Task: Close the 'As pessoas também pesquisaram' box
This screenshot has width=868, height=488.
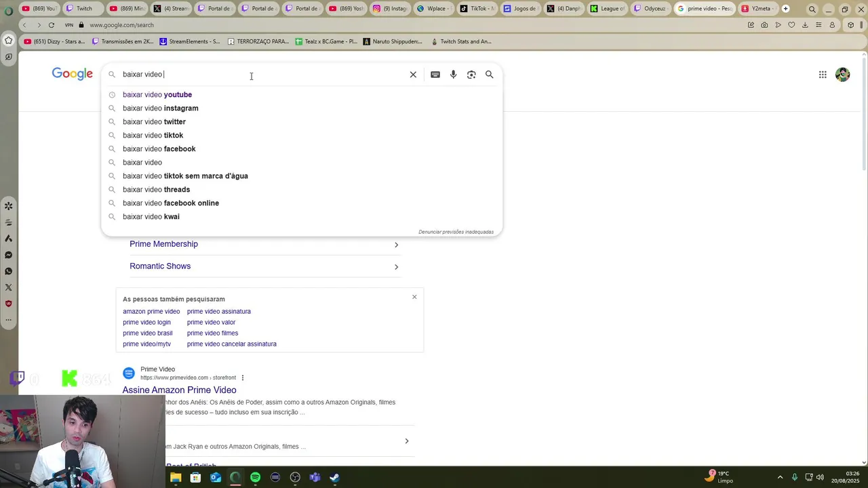Action: pyautogui.click(x=414, y=297)
